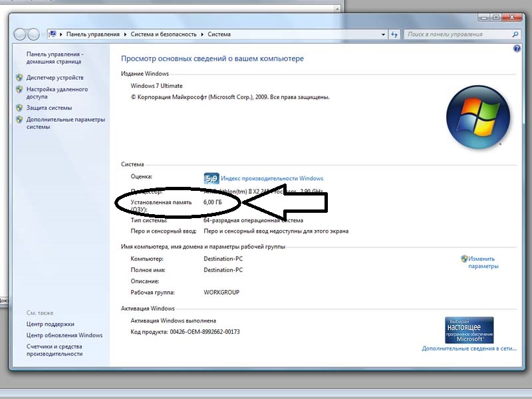
Task: Click Destination-PC next to Полное имя label
Action: click(223, 270)
